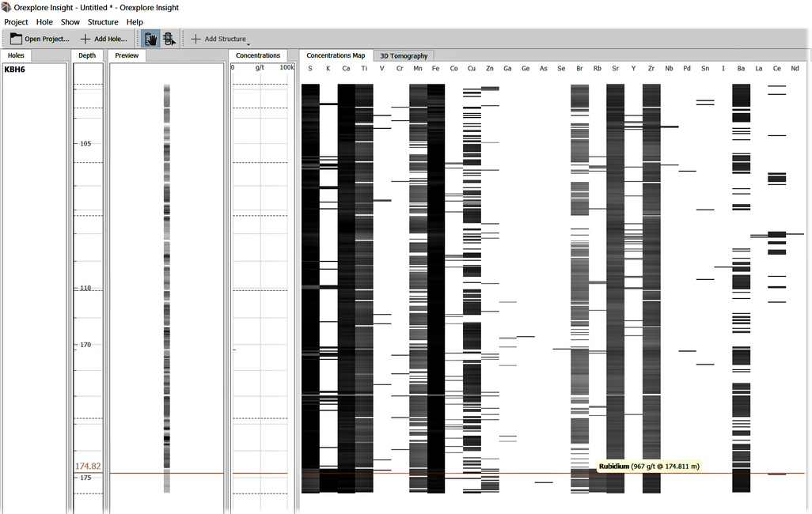Click the La element column header
The width and height of the screenshot is (812, 514).
pyautogui.click(x=759, y=68)
